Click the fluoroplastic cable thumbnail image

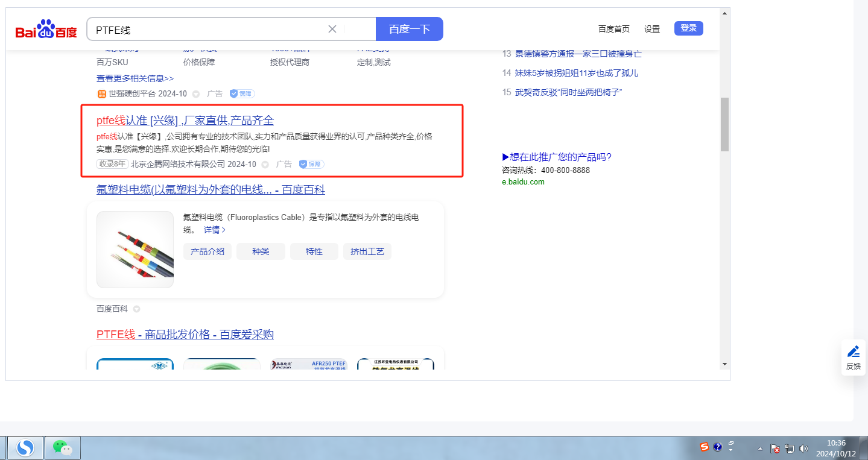point(135,250)
